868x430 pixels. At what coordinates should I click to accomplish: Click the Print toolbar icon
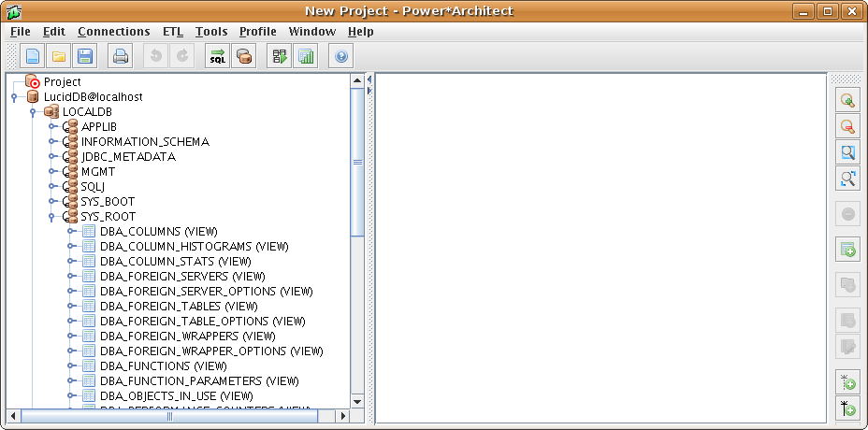click(120, 56)
